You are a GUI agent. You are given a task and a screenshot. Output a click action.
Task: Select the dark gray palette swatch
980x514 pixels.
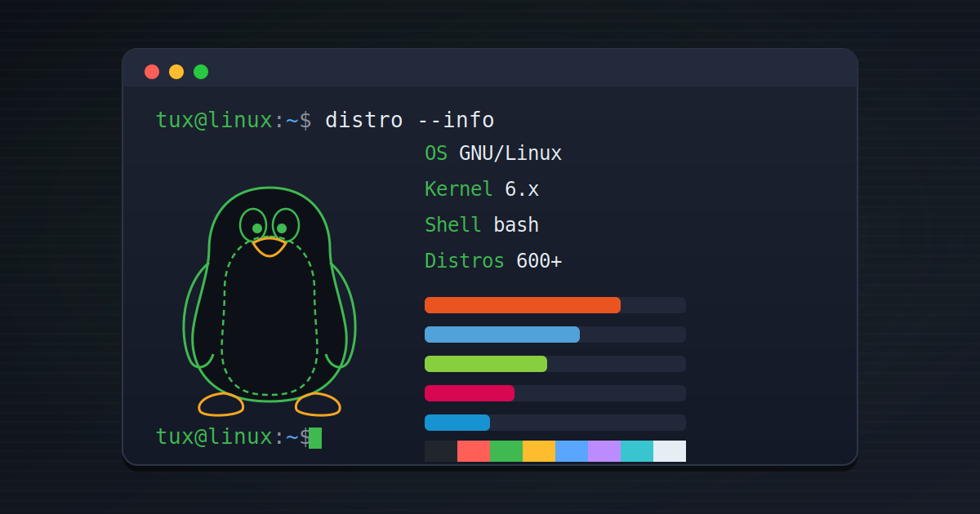pyautogui.click(x=441, y=451)
